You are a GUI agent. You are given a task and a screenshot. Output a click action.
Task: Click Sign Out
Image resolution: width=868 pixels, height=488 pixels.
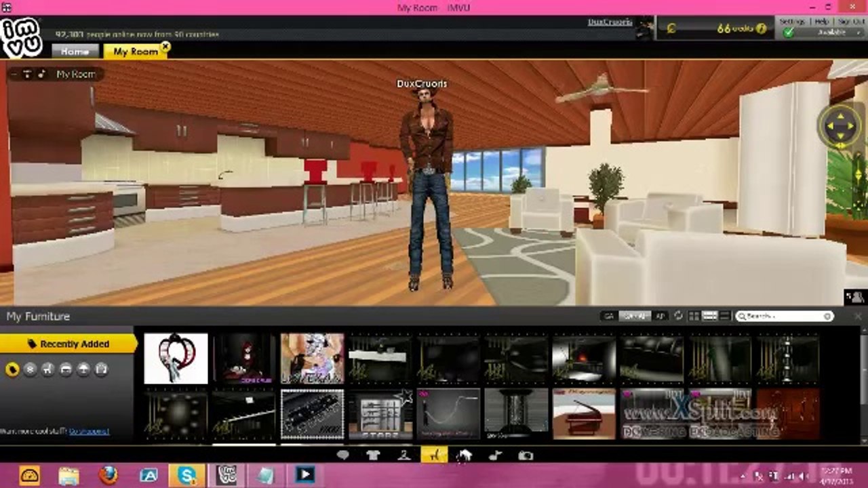point(850,22)
